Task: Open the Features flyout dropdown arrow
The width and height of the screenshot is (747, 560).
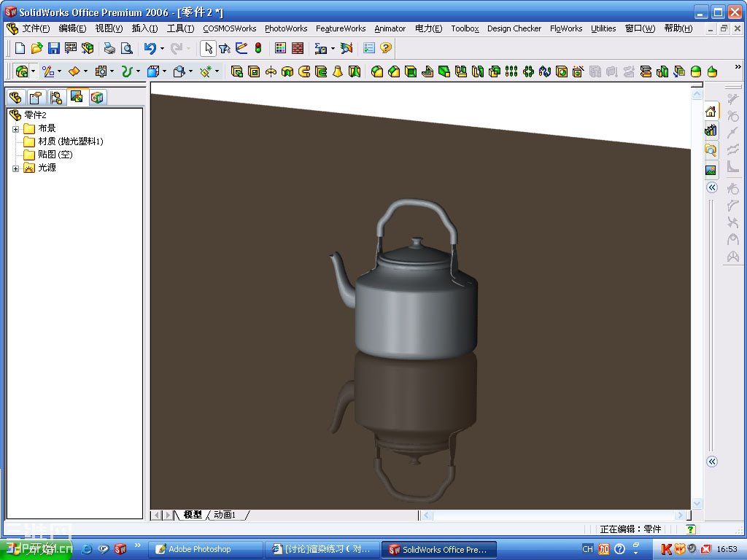Action: pos(33,71)
